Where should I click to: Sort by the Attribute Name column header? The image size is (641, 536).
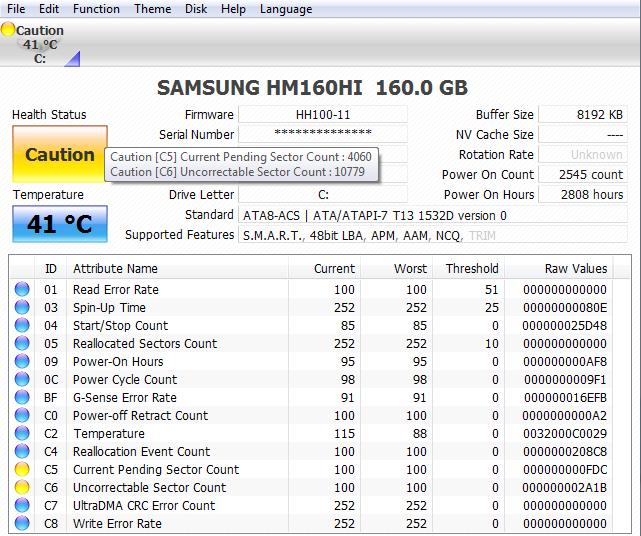[177, 269]
